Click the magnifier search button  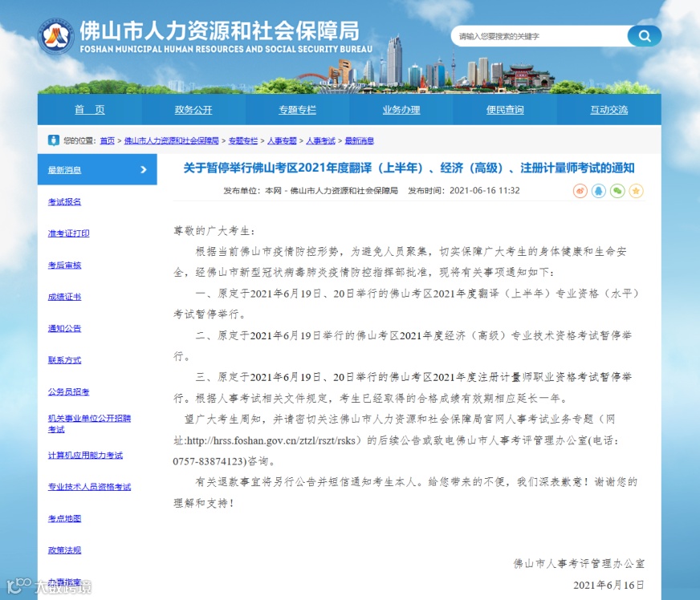tap(644, 35)
